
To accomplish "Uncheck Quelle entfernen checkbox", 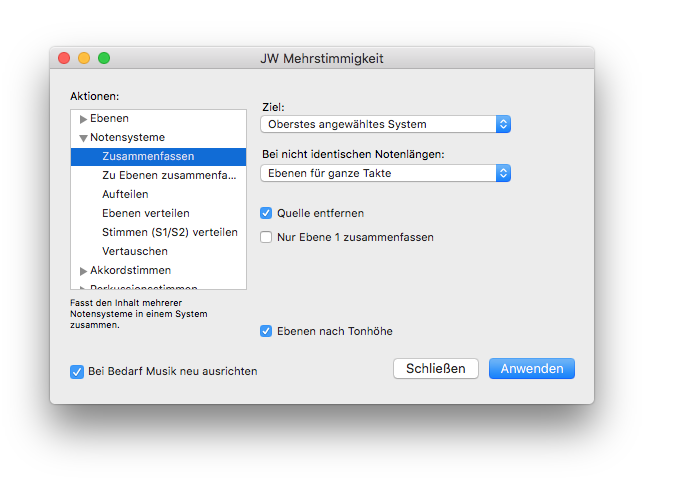I will [x=266, y=213].
